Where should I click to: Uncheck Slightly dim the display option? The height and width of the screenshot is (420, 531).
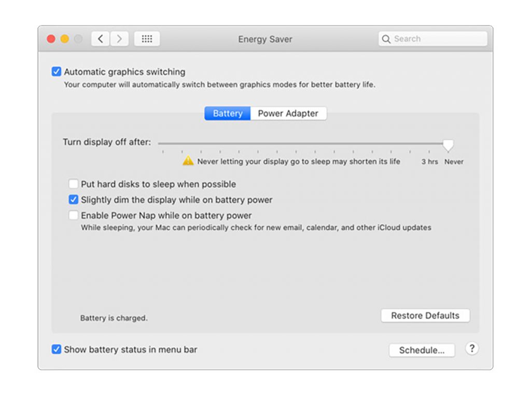[74, 200]
